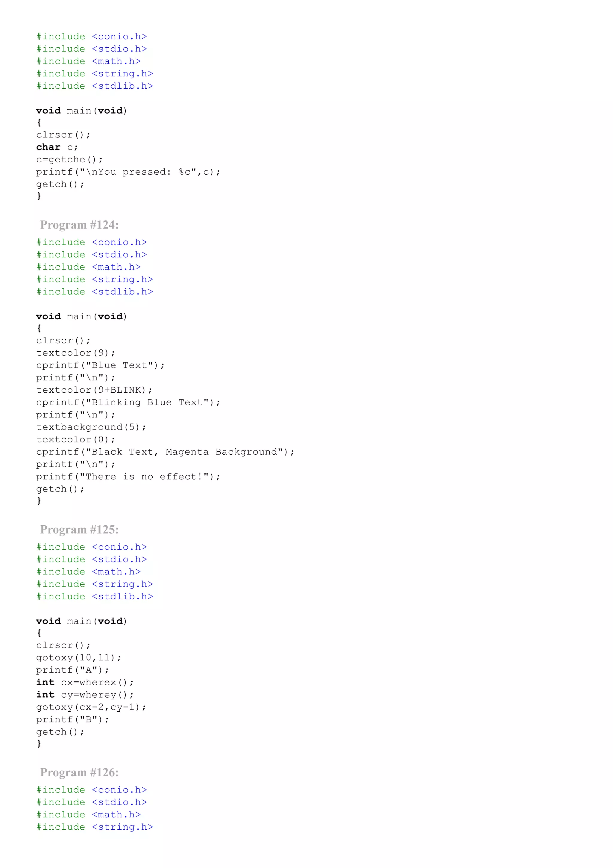Click '#include <math.h>' under Program #125
This screenshot has width=613, height=868.
coord(89,571)
